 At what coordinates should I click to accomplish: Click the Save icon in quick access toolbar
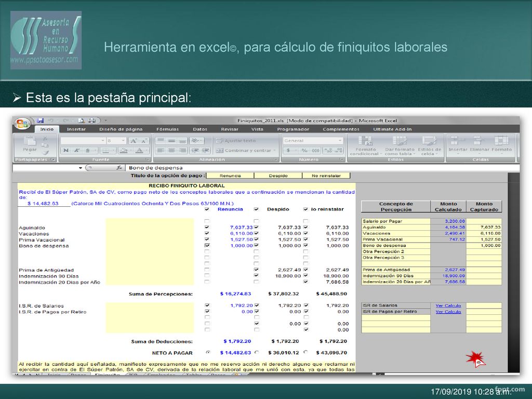click(x=41, y=121)
